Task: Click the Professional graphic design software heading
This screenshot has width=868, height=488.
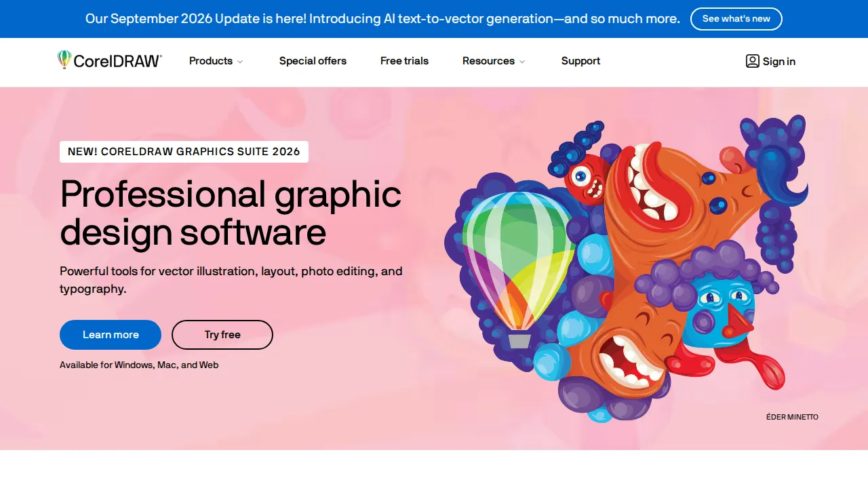Action: pyautogui.click(x=231, y=213)
